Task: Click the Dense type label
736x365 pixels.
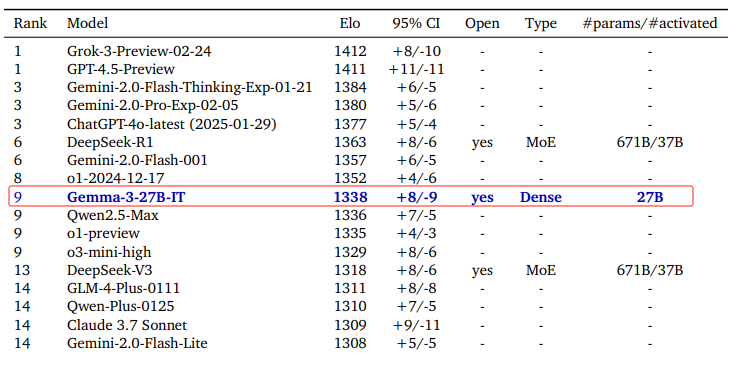Action: tap(541, 197)
